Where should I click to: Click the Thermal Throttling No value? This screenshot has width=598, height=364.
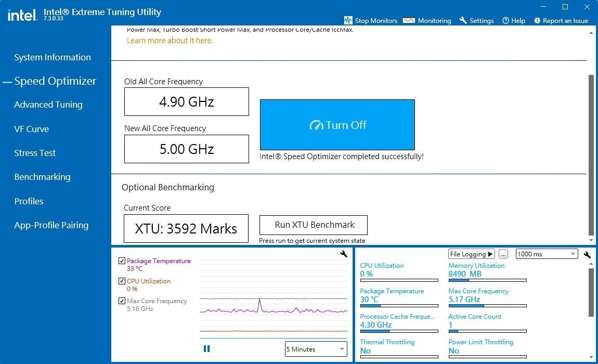[x=366, y=350]
